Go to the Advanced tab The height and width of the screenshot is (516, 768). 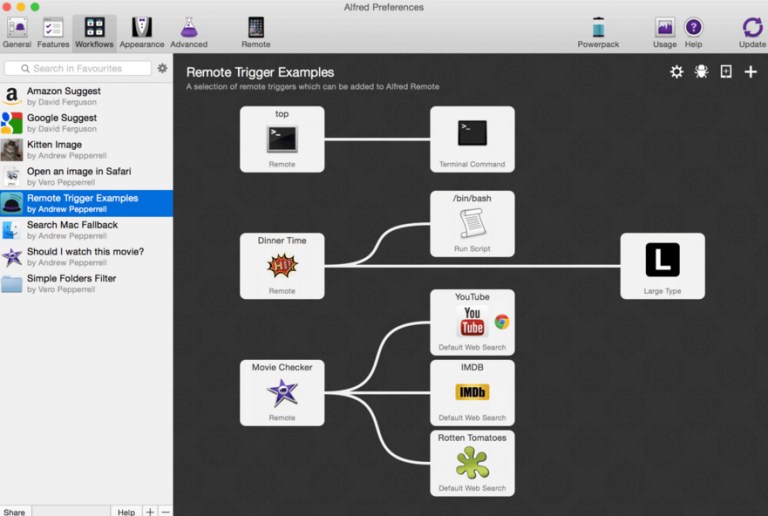pos(189,33)
